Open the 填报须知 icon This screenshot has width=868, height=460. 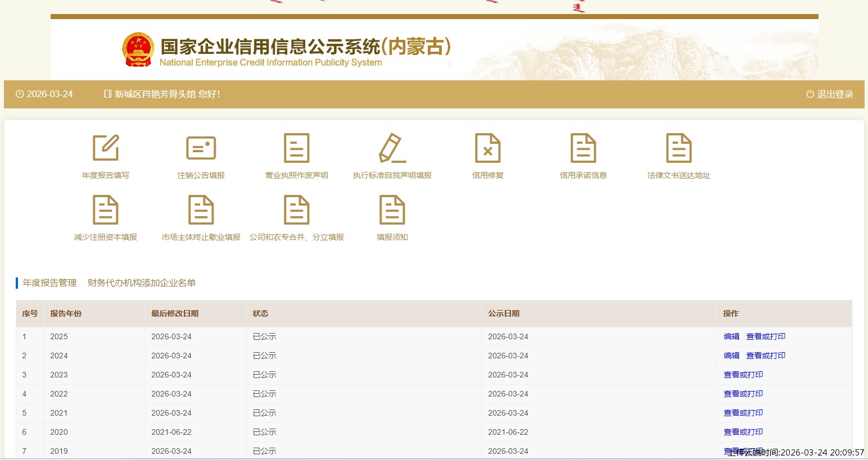click(392, 210)
